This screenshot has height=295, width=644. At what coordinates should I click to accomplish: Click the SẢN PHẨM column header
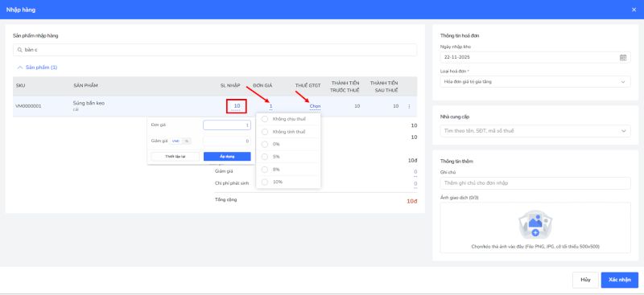(85, 85)
